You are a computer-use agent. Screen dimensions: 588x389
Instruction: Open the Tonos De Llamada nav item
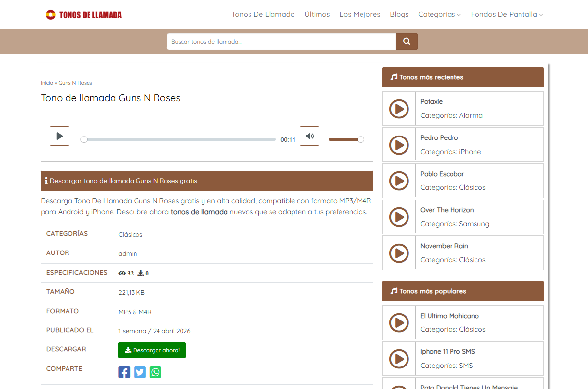pos(263,14)
